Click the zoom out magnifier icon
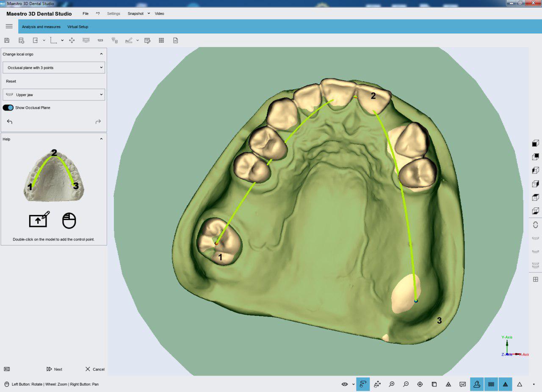The width and height of the screenshot is (542, 392). pos(406,384)
